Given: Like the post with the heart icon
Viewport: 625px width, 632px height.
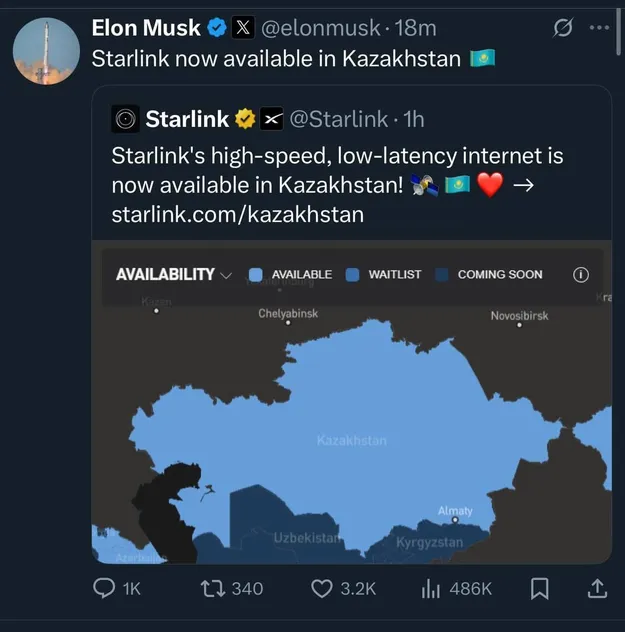Looking at the screenshot, I should pos(321,589).
